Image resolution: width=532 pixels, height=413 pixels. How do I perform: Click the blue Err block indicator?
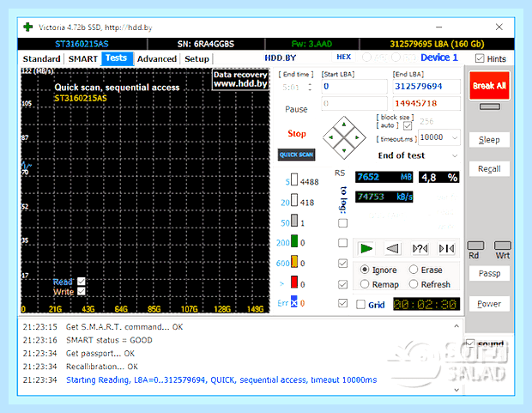294,301
